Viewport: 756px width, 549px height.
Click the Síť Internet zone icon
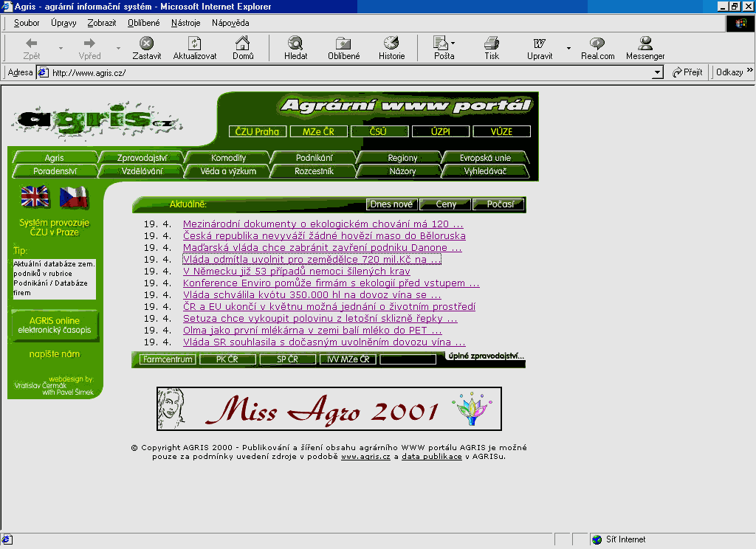[x=597, y=539]
